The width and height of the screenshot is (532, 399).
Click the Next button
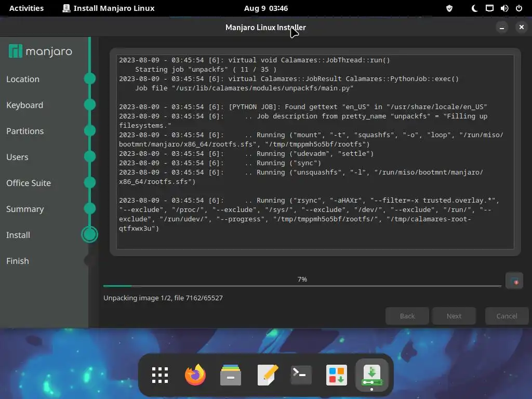click(454, 316)
